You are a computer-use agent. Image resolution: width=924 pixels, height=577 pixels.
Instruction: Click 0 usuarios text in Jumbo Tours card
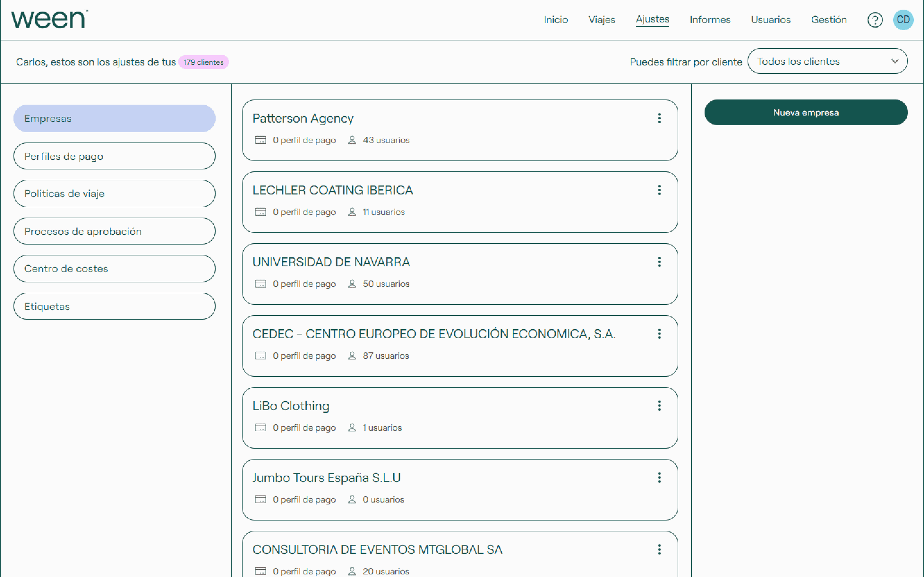point(383,500)
